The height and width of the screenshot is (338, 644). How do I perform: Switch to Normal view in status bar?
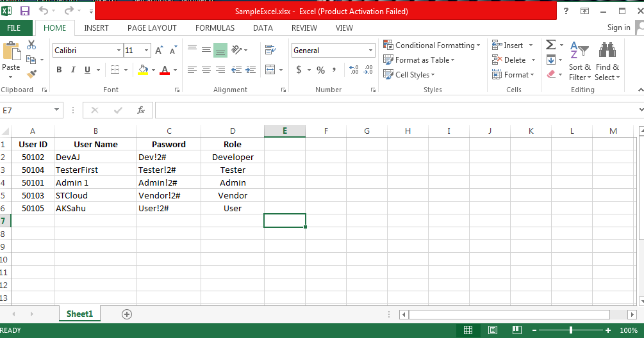coord(468,330)
